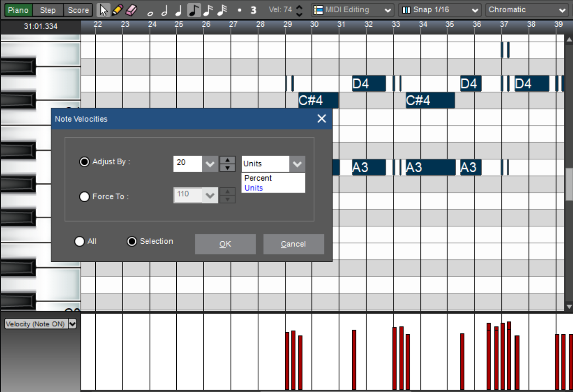Click the vertical scrollbar thumb

point(569,184)
